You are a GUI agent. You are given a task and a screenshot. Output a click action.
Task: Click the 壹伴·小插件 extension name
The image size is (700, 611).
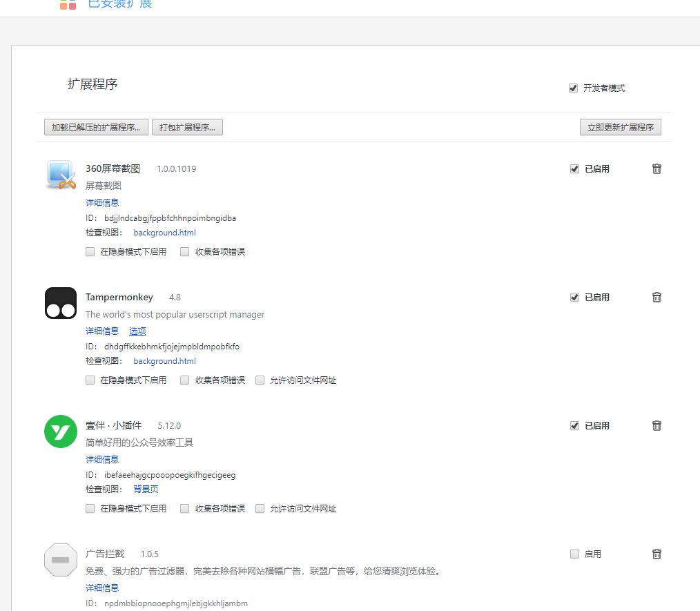coord(113,425)
